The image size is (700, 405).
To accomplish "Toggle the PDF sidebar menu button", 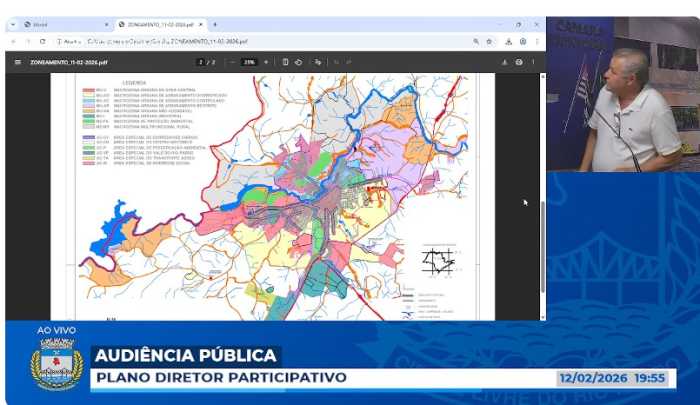I will click(17, 62).
